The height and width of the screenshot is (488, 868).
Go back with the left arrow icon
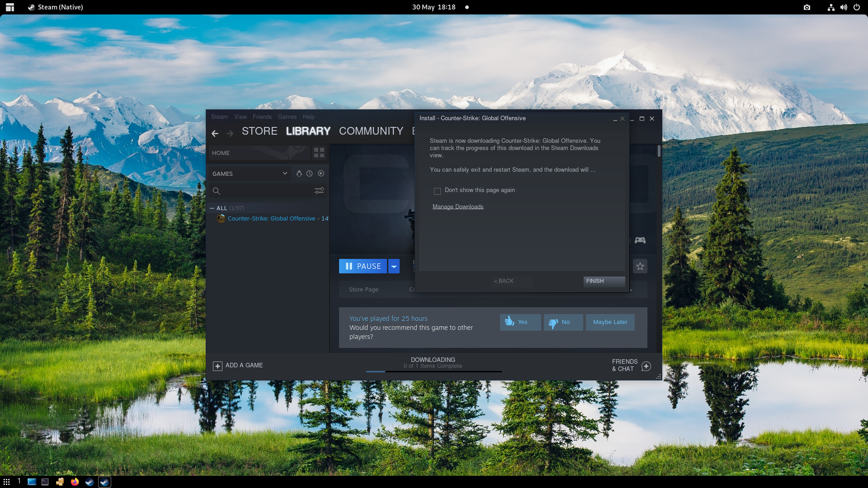coord(215,133)
